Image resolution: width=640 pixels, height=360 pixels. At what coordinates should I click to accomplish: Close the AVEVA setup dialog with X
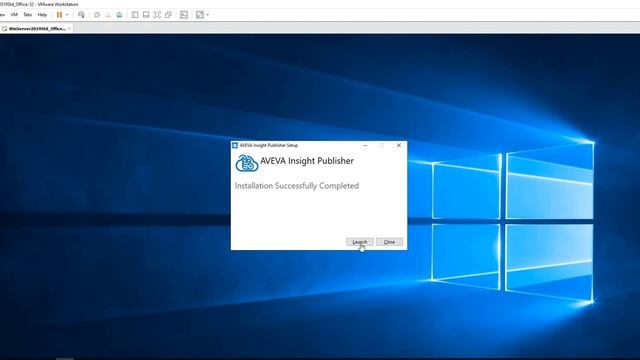pos(399,145)
